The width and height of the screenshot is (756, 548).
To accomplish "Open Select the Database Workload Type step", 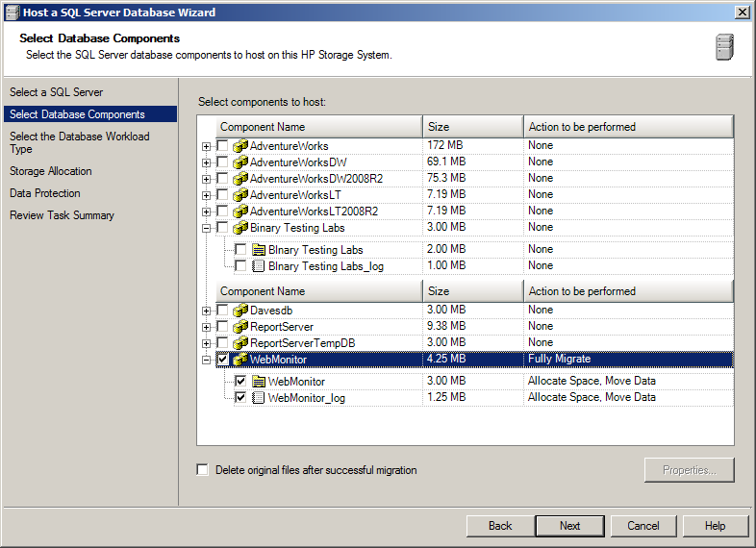I will coord(80,142).
